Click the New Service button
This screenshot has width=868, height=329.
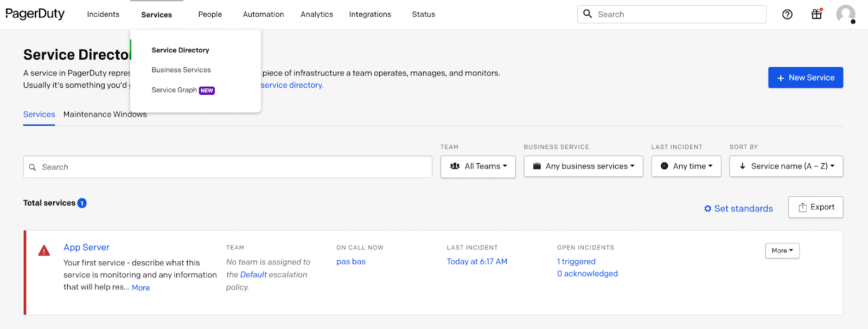[806, 78]
